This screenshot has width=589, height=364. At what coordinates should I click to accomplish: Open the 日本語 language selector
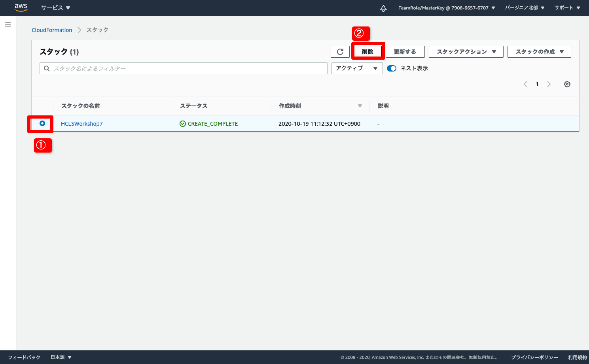click(61, 357)
